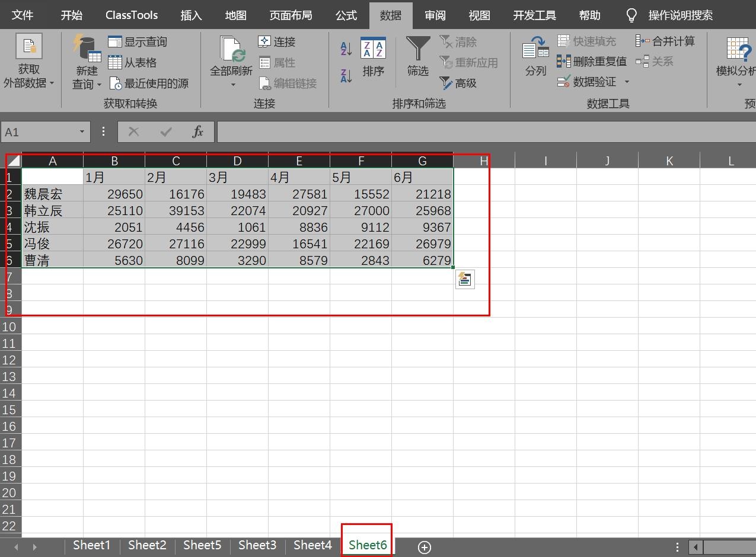Open the Quick Analysis button below table
Image resolution: width=756 pixels, height=557 pixels.
(465, 279)
